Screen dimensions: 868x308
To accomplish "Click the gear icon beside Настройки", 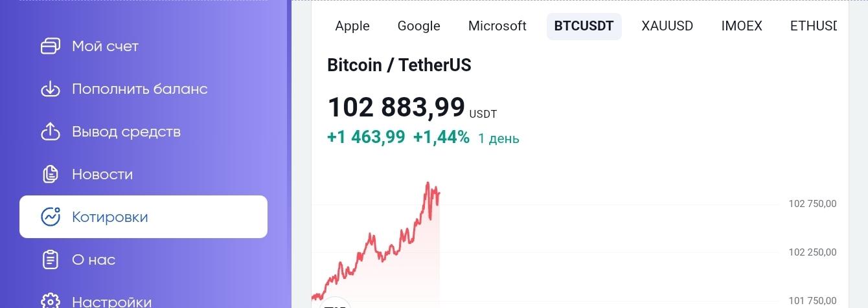I will [51, 301].
